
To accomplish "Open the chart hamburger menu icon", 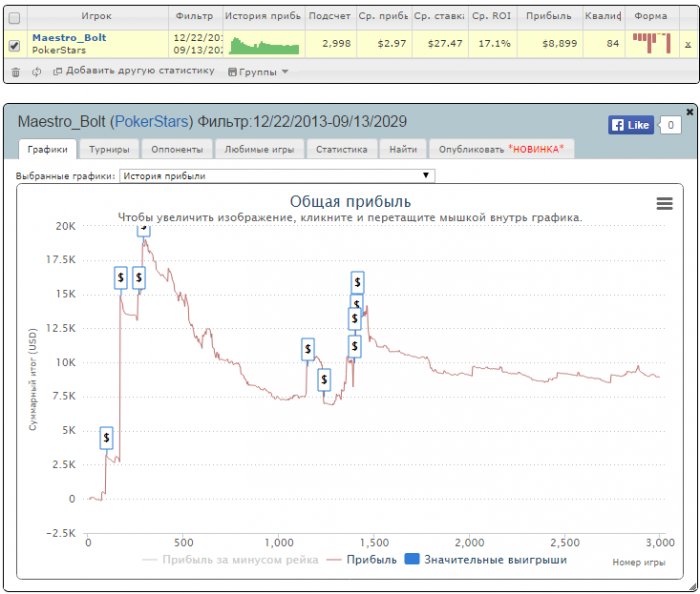I will click(664, 204).
